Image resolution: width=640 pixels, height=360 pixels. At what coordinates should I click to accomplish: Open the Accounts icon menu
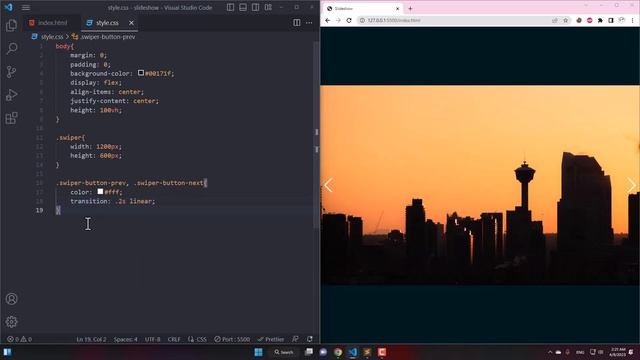click(x=11, y=299)
